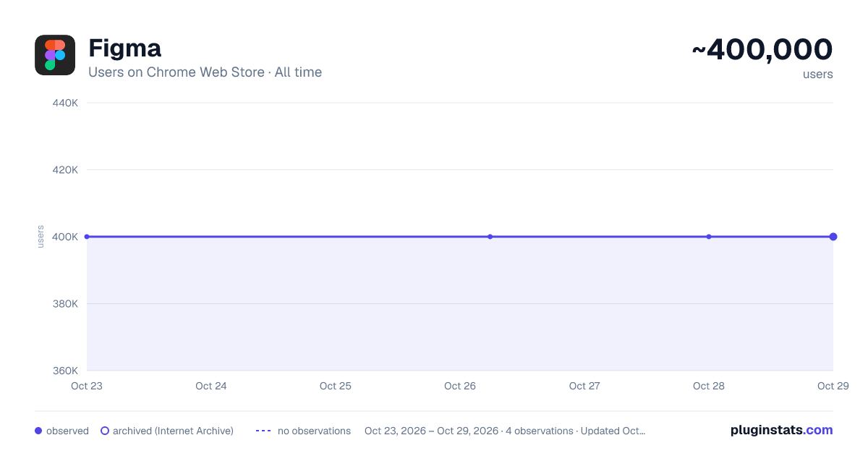This screenshot has height=456, width=868.
Task: Click the 360K y-axis label
Action: 65,371
